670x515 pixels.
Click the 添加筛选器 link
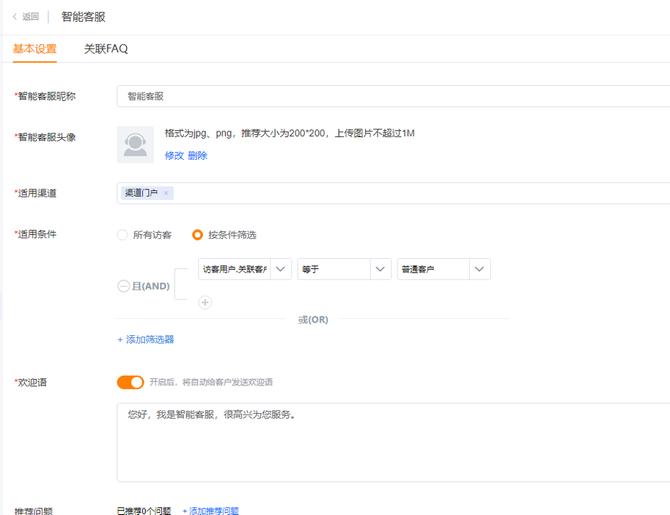tap(146, 340)
